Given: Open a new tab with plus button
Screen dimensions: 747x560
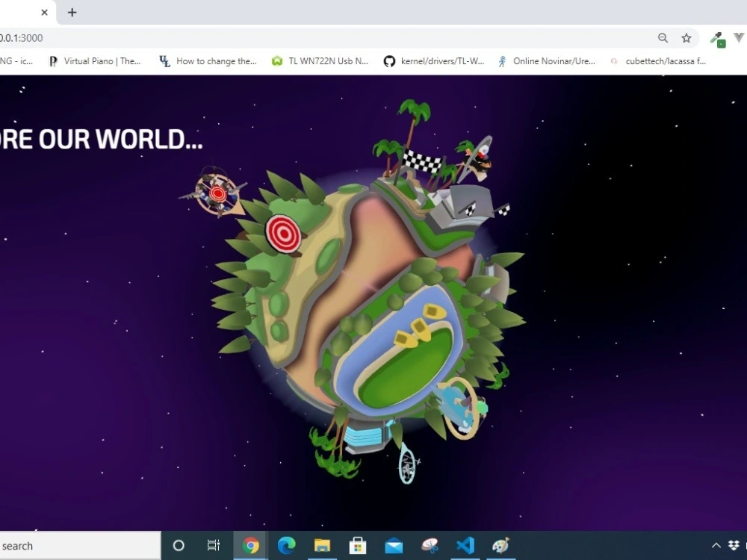Looking at the screenshot, I should click(72, 13).
